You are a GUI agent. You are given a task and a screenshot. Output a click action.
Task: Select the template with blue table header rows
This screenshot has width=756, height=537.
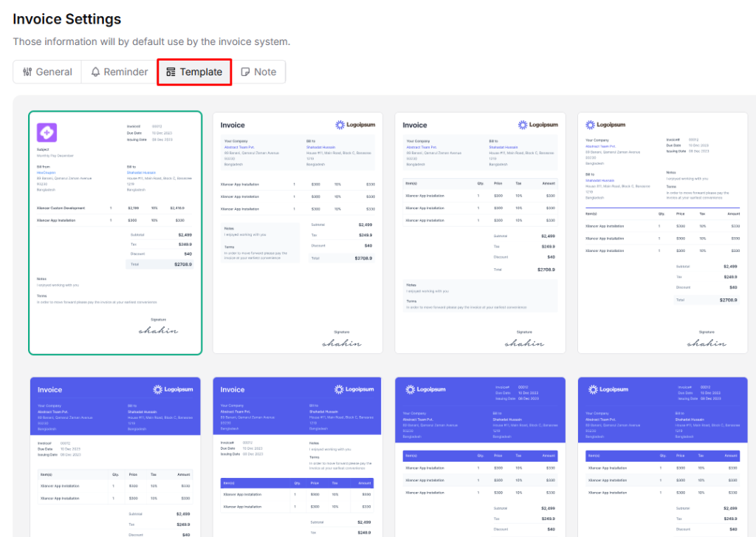click(479, 451)
